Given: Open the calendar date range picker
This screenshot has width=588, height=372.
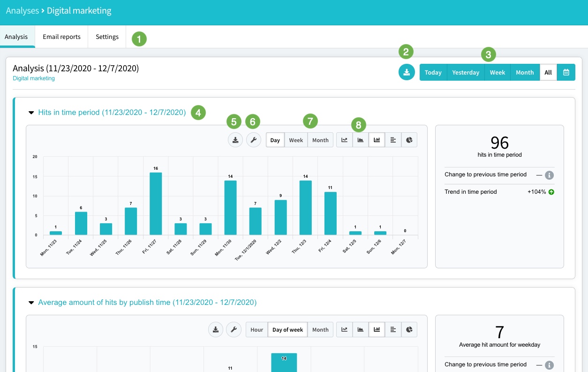Looking at the screenshot, I should [566, 72].
